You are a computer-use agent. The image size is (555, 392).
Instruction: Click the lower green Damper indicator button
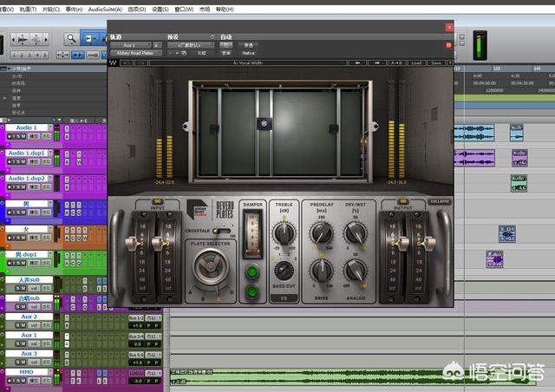(252, 291)
